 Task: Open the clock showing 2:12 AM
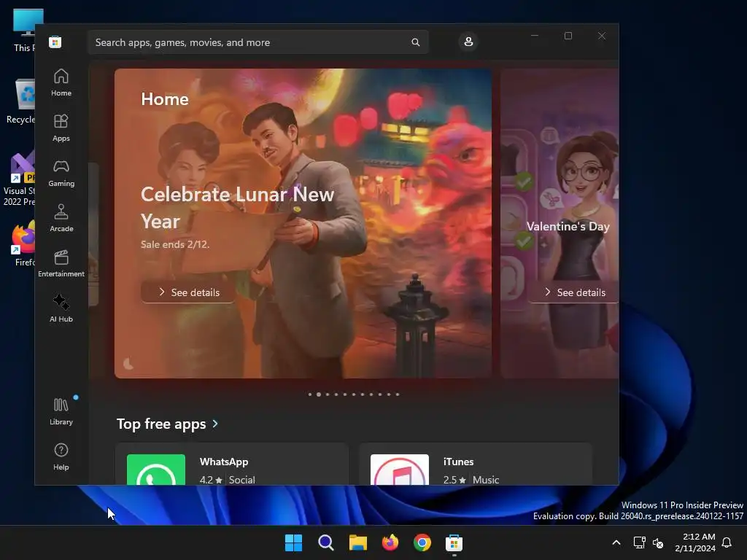pos(695,542)
